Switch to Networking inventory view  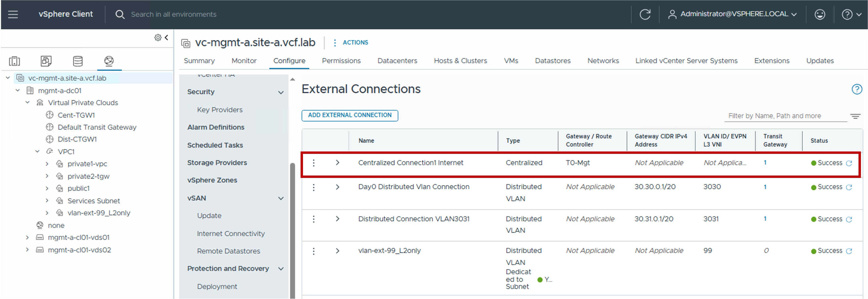point(109,61)
